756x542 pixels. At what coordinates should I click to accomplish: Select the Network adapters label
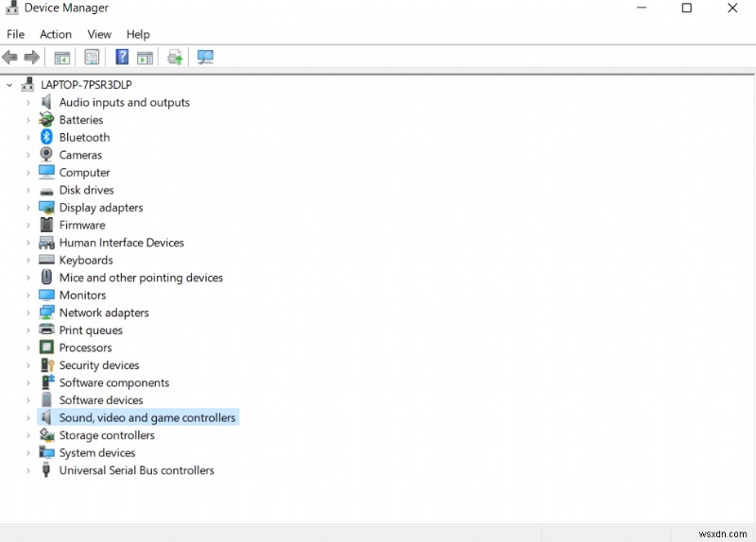point(104,313)
